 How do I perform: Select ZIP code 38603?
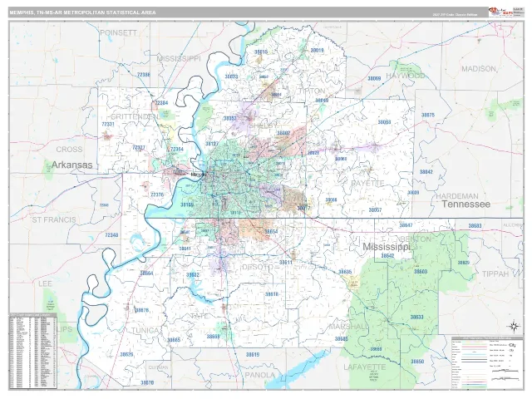(x=421, y=272)
